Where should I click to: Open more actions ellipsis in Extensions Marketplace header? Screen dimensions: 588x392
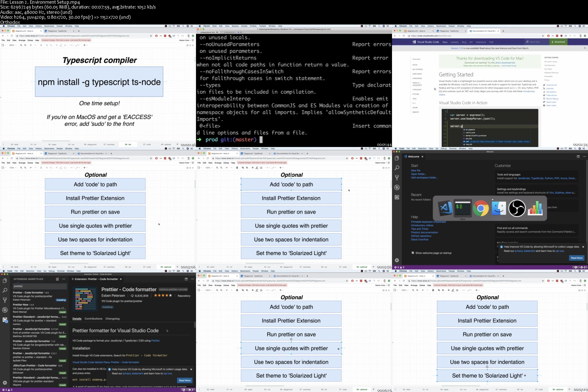point(63,279)
